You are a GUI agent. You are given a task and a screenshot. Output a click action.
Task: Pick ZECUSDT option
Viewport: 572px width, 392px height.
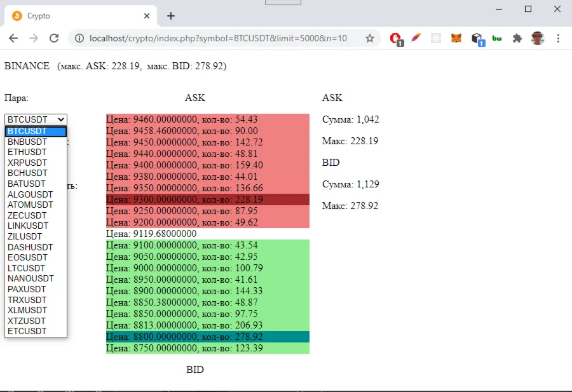36,215
